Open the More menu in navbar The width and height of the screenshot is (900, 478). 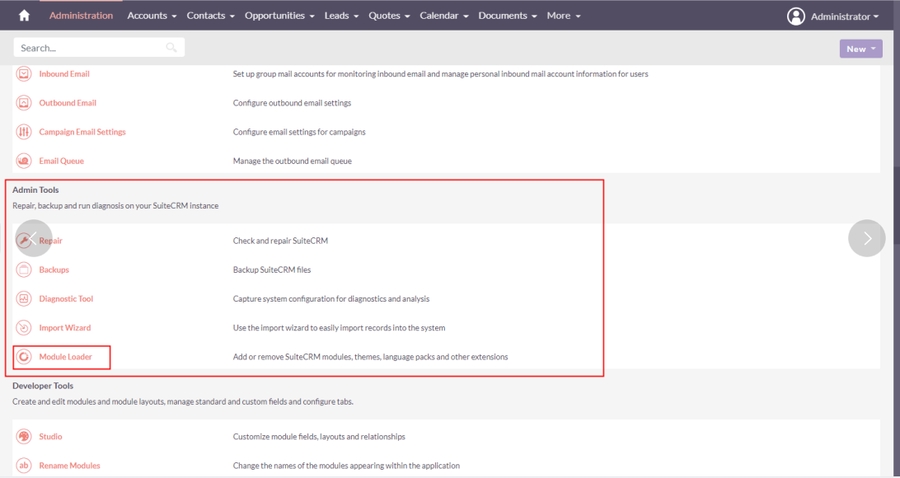[x=563, y=16]
